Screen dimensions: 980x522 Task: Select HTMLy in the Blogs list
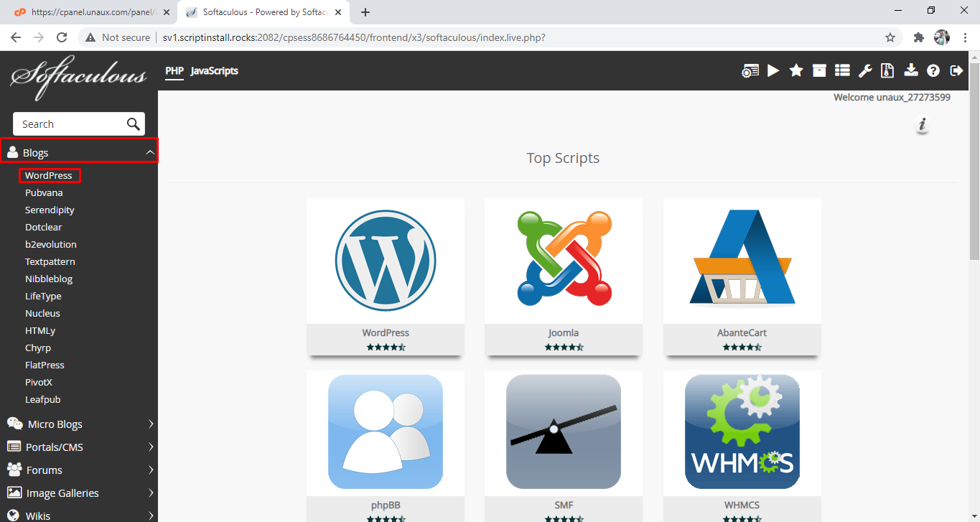coord(40,330)
